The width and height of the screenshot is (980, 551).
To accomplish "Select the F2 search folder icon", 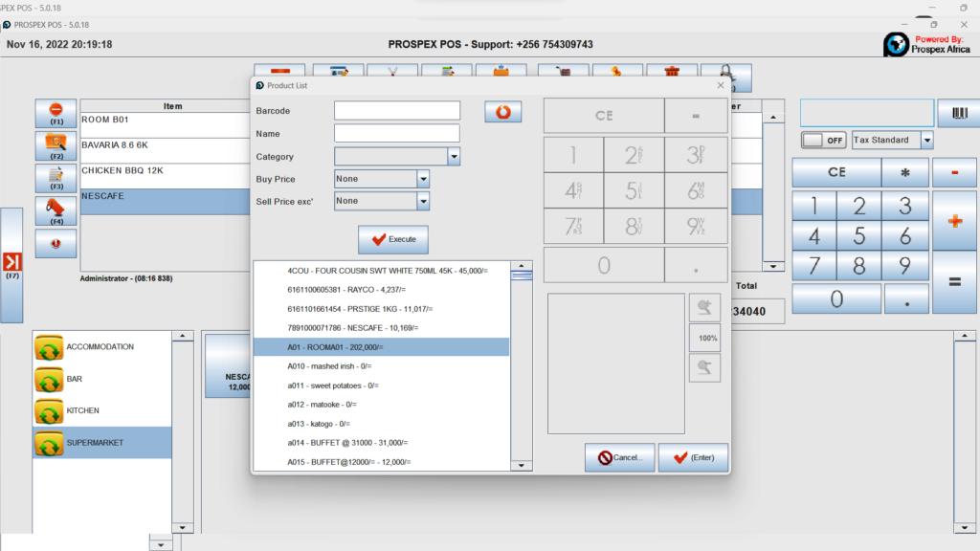I will [x=56, y=143].
